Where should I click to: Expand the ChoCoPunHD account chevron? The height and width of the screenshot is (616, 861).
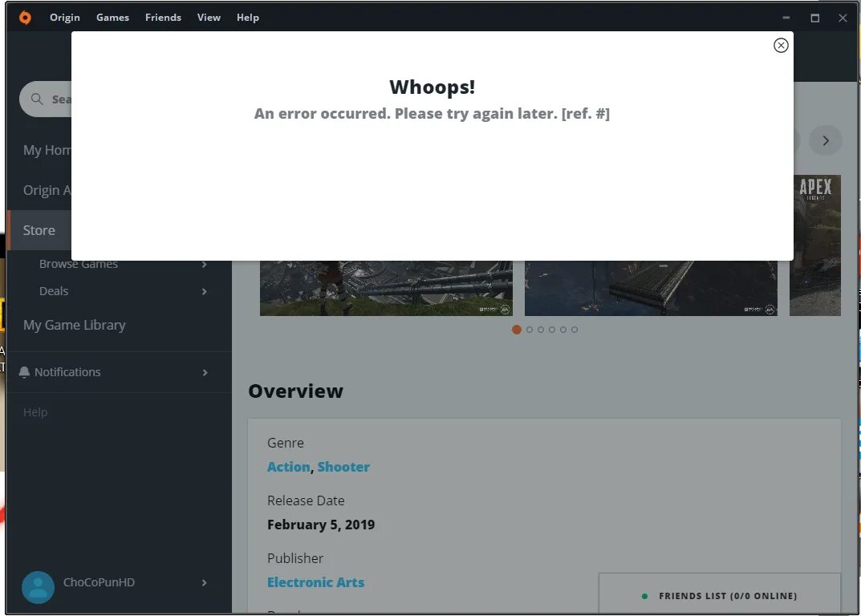click(205, 582)
